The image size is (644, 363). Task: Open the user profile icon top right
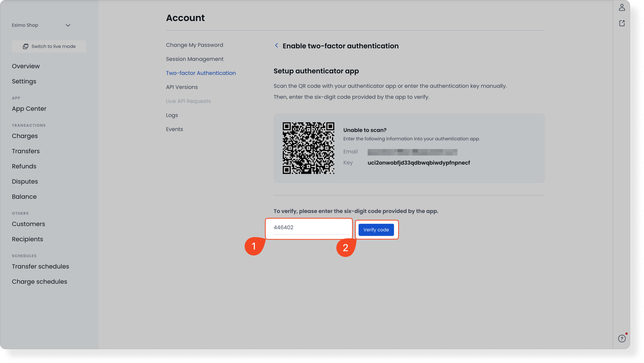(x=622, y=8)
